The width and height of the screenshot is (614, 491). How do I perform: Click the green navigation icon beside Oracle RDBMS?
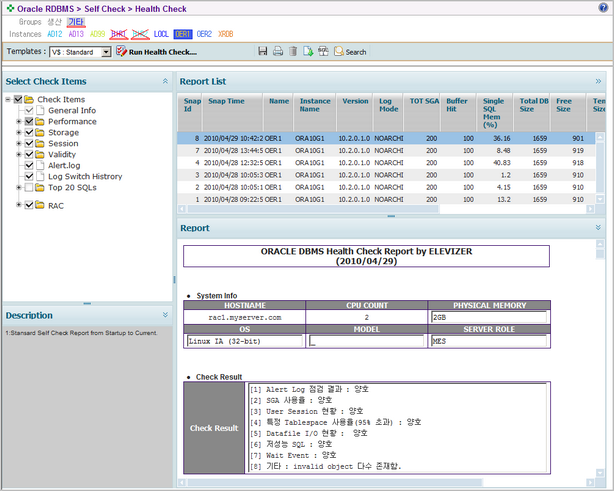10,8
